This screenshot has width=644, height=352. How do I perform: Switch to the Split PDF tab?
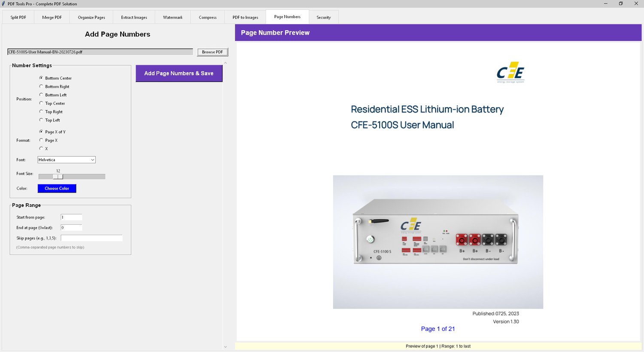pos(18,18)
